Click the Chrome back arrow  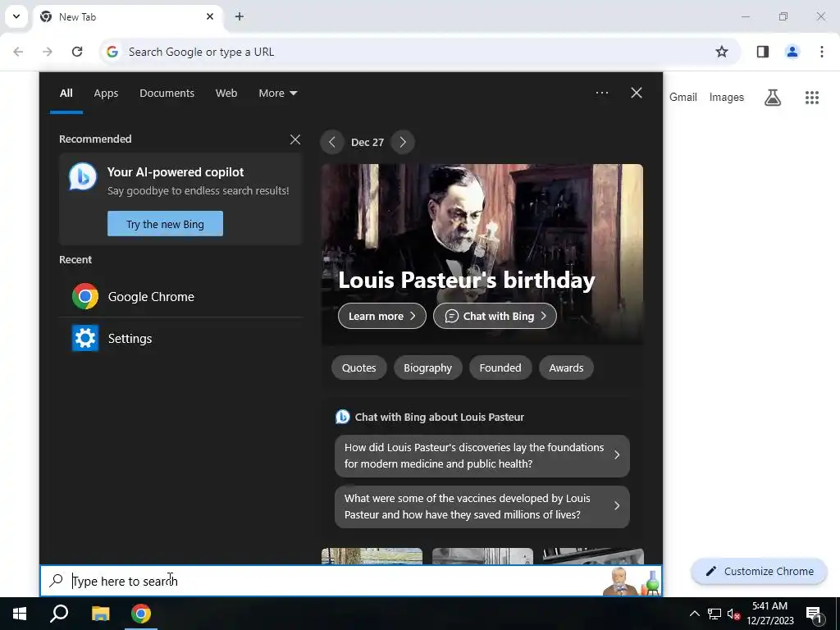[x=18, y=52]
